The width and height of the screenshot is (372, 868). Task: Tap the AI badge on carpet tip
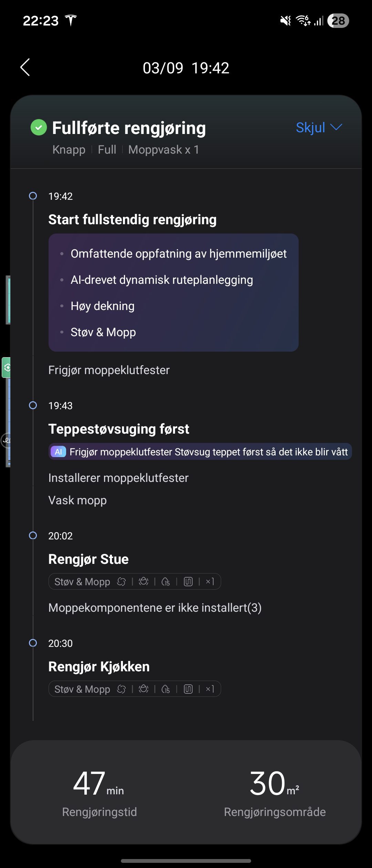(x=58, y=452)
